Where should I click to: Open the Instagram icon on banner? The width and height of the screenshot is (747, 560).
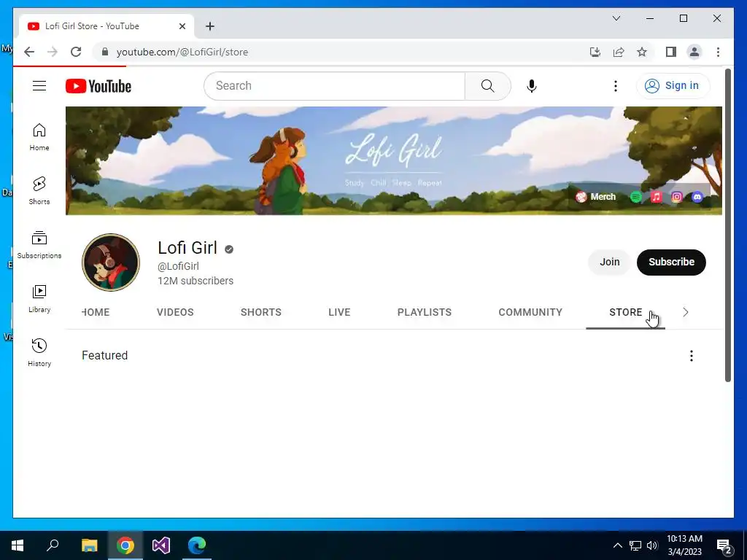pos(677,197)
